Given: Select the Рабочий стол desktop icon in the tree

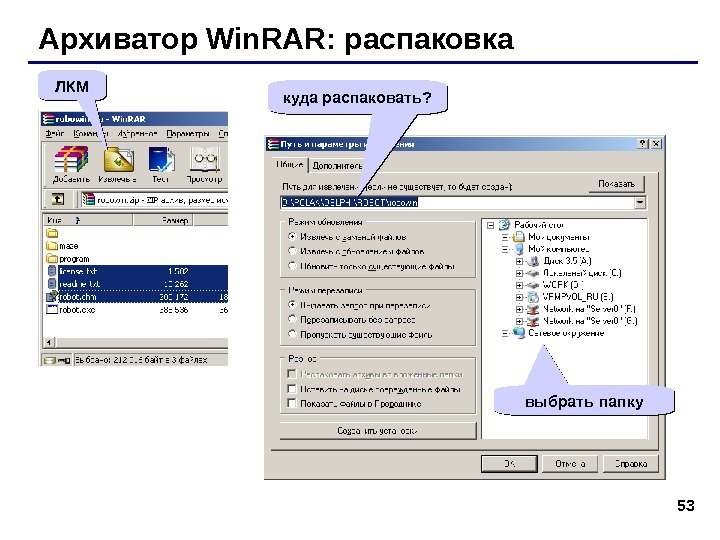Looking at the screenshot, I should pyautogui.click(x=505, y=225).
